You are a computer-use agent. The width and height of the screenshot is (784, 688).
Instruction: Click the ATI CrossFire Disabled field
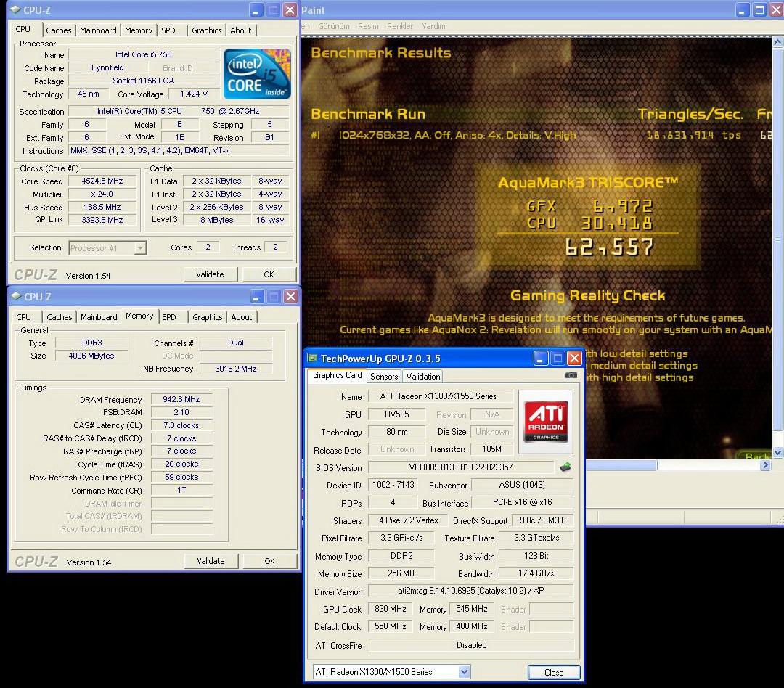pos(471,645)
